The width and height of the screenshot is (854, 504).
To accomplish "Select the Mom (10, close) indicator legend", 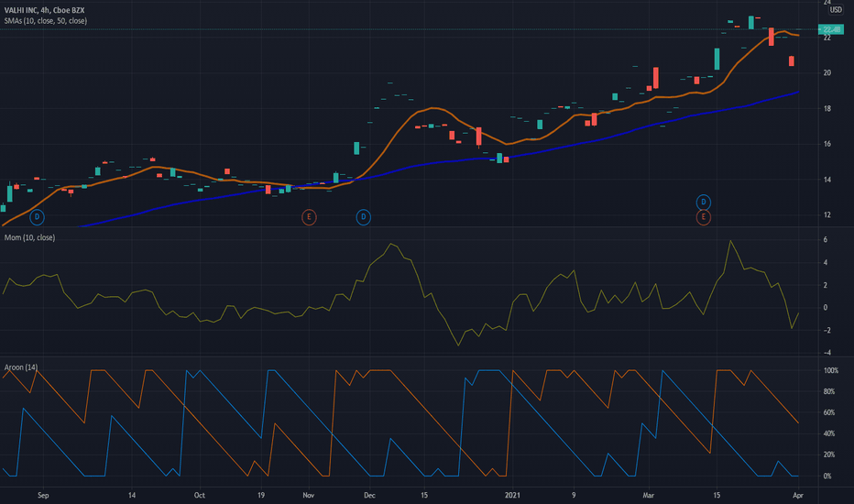I will pos(29,237).
